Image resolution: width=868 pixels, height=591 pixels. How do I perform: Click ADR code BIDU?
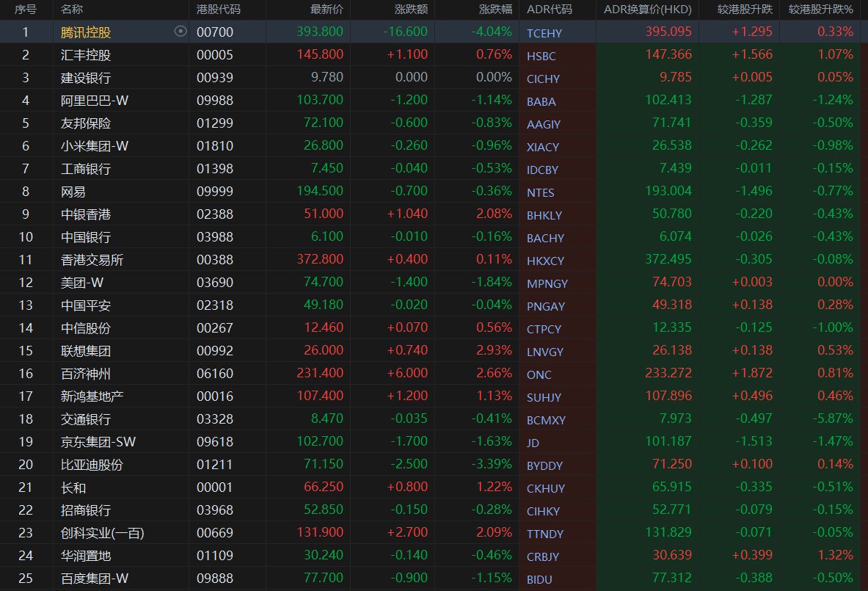(x=540, y=579)
